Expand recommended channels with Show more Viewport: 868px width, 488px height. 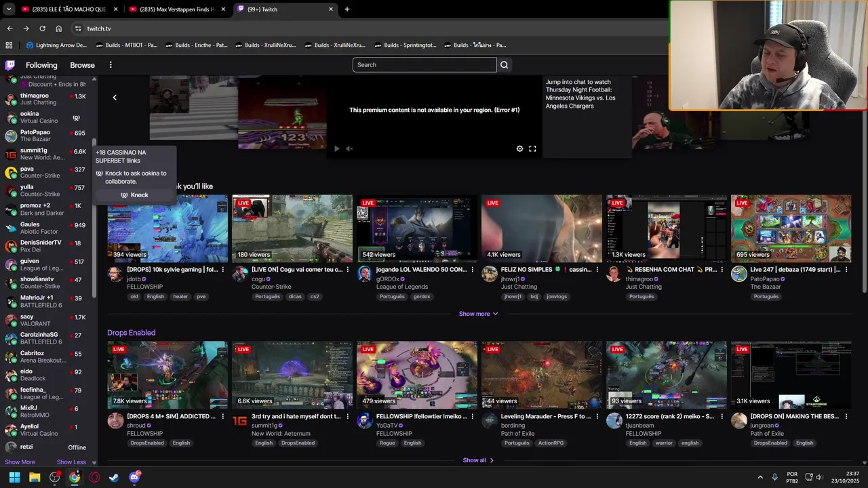tap(478, 314)
